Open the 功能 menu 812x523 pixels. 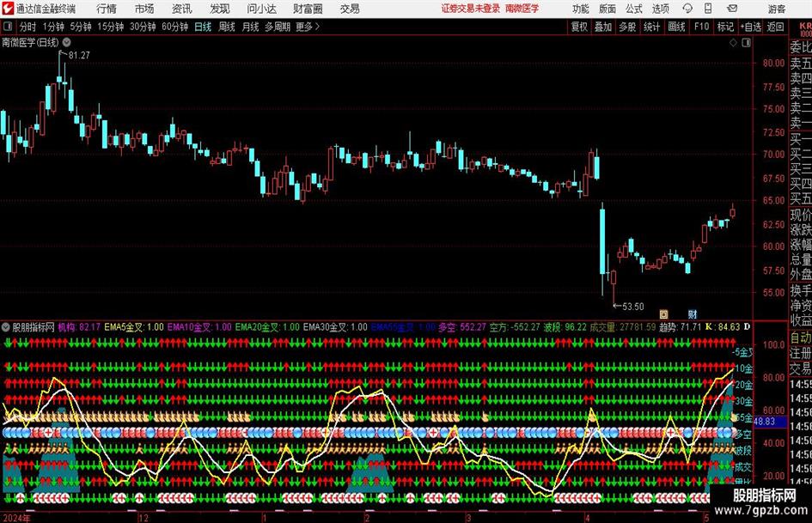pos(581,9)
